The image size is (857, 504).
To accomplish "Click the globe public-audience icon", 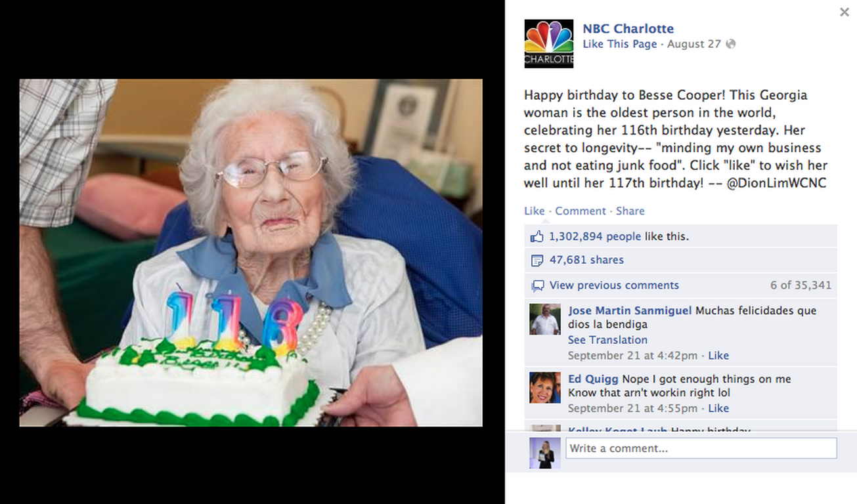I will click(731, 44).
